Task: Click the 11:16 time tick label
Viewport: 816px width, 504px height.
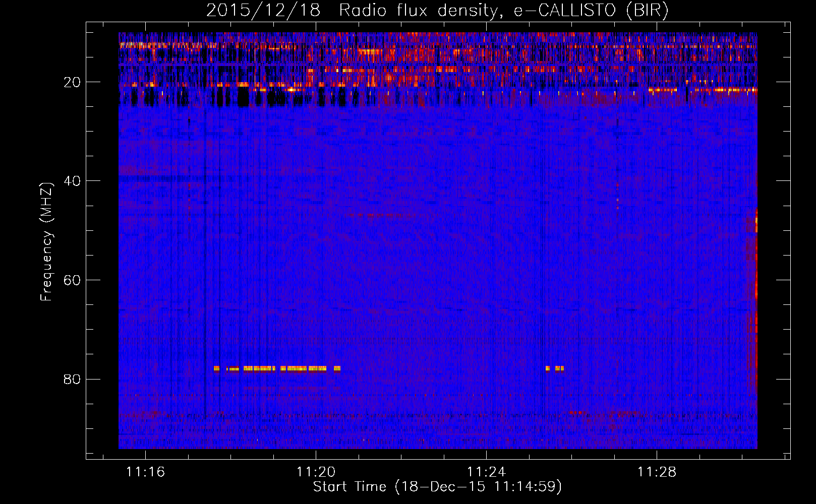Action: 146,472
